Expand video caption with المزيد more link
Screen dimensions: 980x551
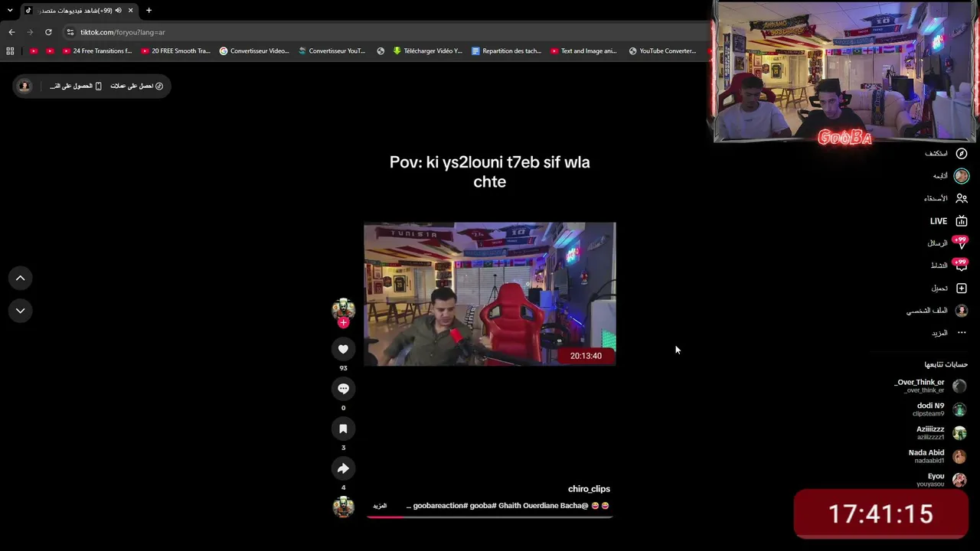click(x=380, y=506)
